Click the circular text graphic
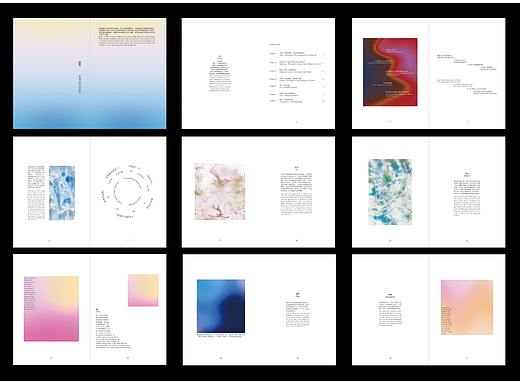Image resolution: width=520 pixels, height=390 pixels. pyautogui.click(x=128, y=191)
